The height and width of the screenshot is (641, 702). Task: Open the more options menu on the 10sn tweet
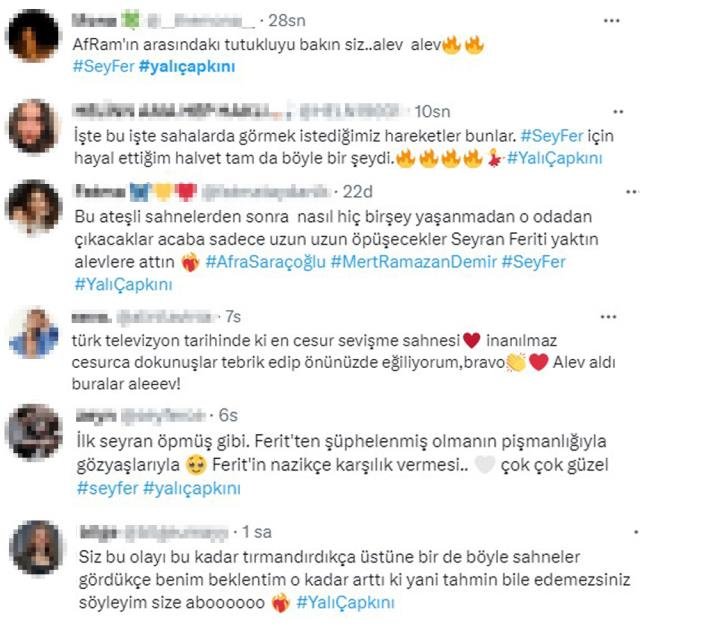[618, 112]
